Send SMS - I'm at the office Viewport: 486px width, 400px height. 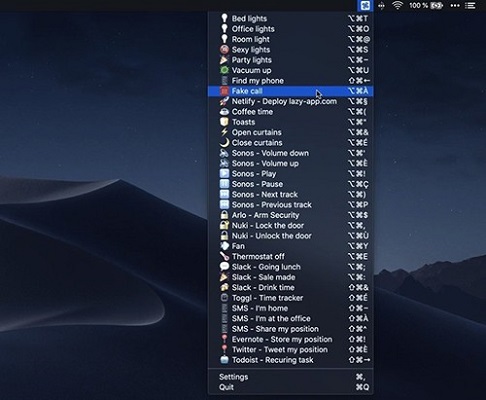(290, 318)
